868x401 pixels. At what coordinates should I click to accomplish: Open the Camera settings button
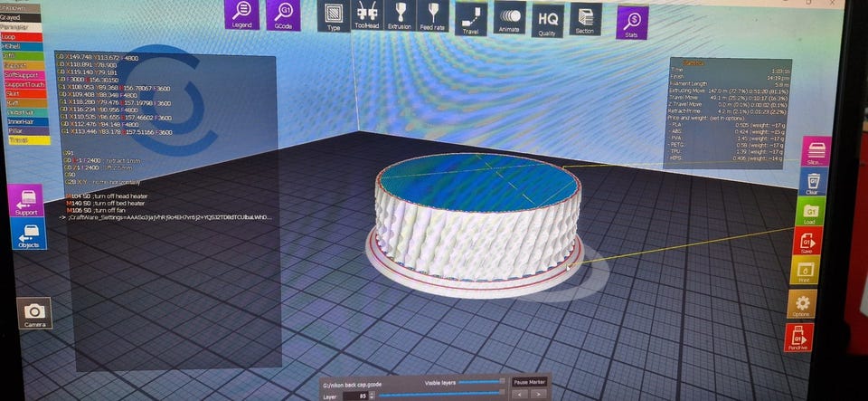pyautogui.click(x=34, y=313)
